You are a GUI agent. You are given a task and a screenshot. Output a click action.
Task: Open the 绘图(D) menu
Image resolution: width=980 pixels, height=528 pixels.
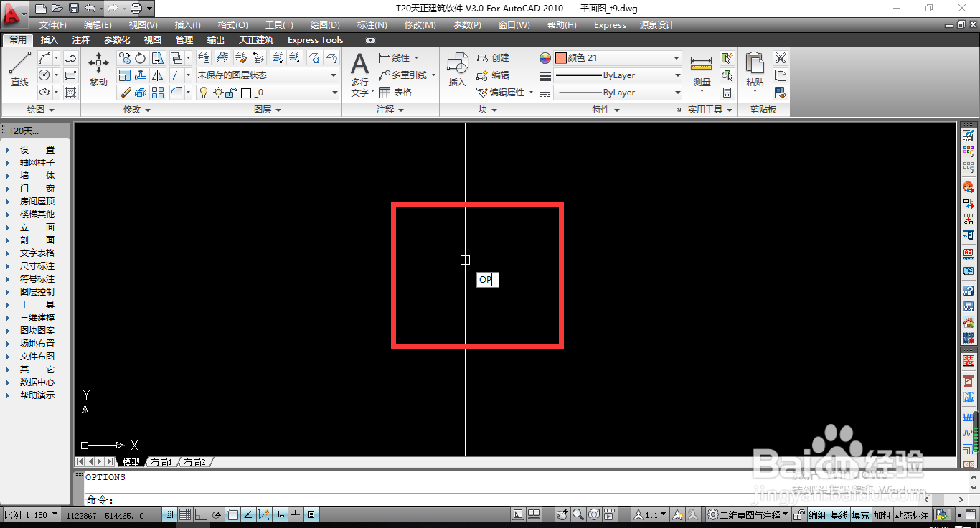(325, 25)
